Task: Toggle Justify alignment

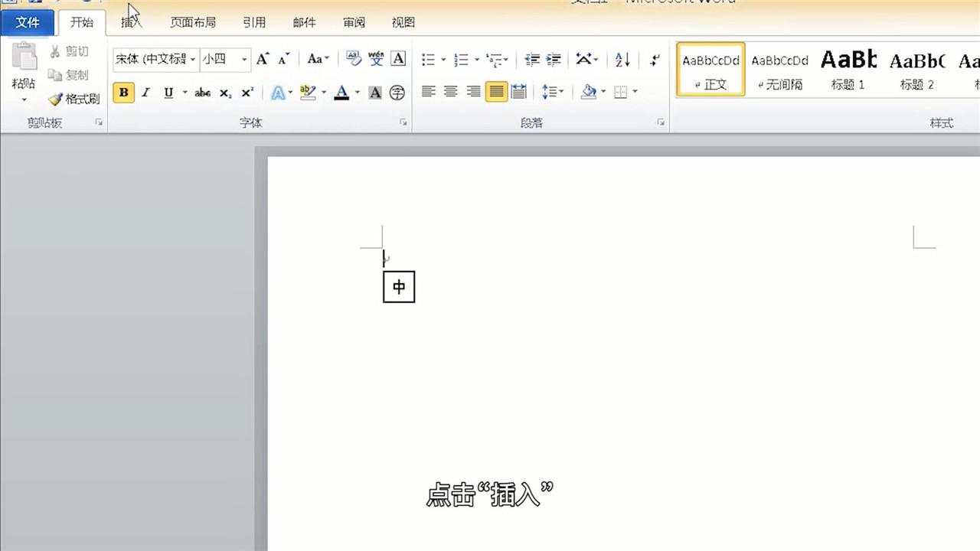Action: pos(496,92)
